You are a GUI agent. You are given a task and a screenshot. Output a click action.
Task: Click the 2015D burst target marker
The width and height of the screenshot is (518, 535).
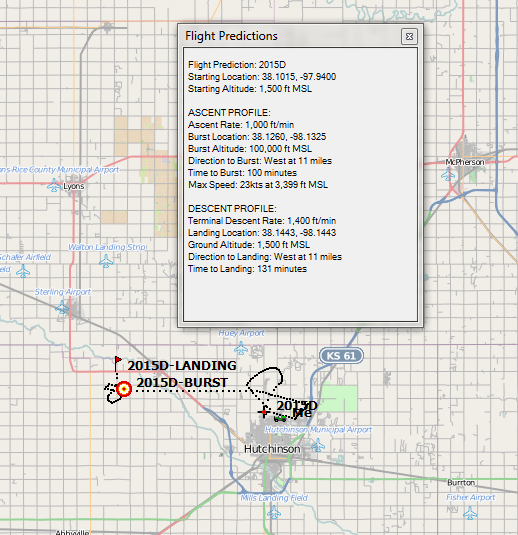pyautogui.click(x=124, y=389)
